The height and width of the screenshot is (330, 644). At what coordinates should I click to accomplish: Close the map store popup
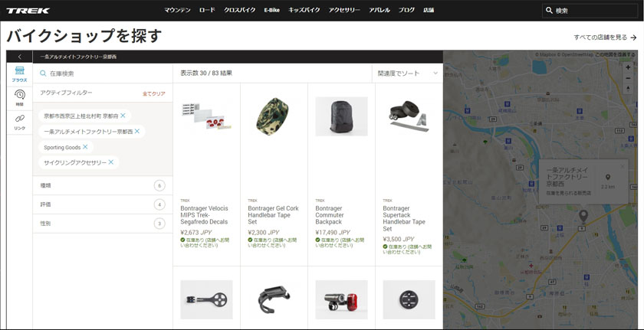pyautogui.click(x=623, y=166)
